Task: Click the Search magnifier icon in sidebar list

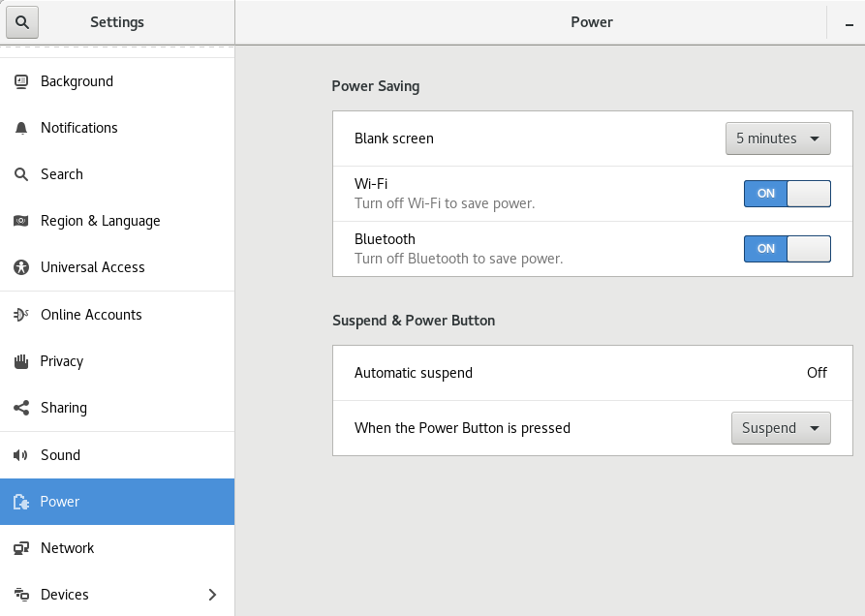Action: (21, 174)
